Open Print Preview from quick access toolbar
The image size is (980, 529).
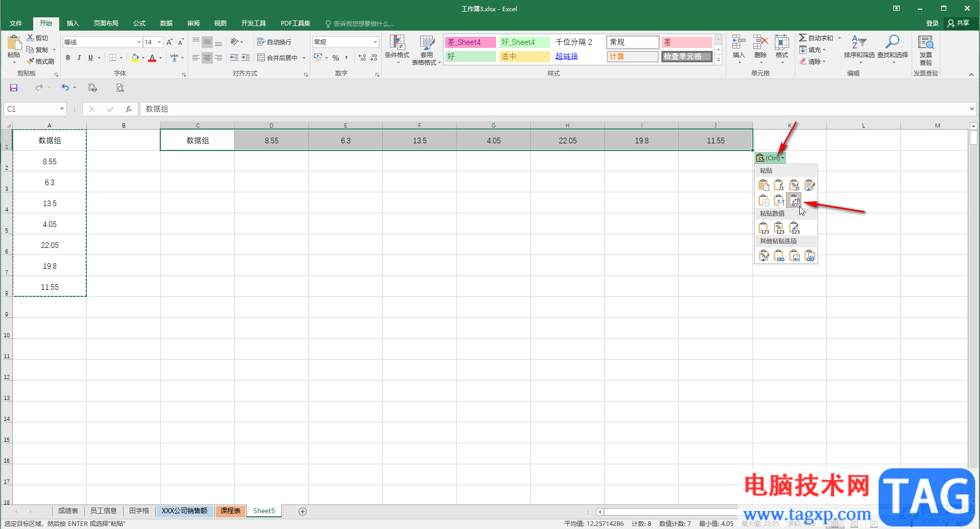120,88
